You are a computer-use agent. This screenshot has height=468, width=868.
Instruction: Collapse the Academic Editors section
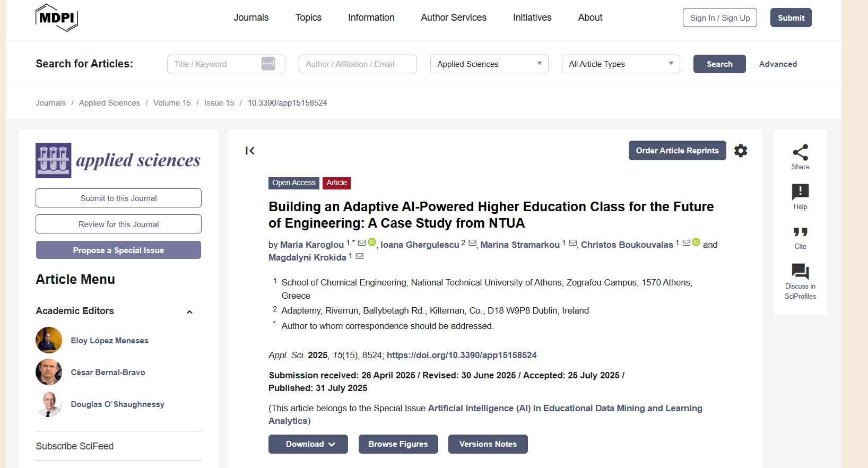coord(189,312)
